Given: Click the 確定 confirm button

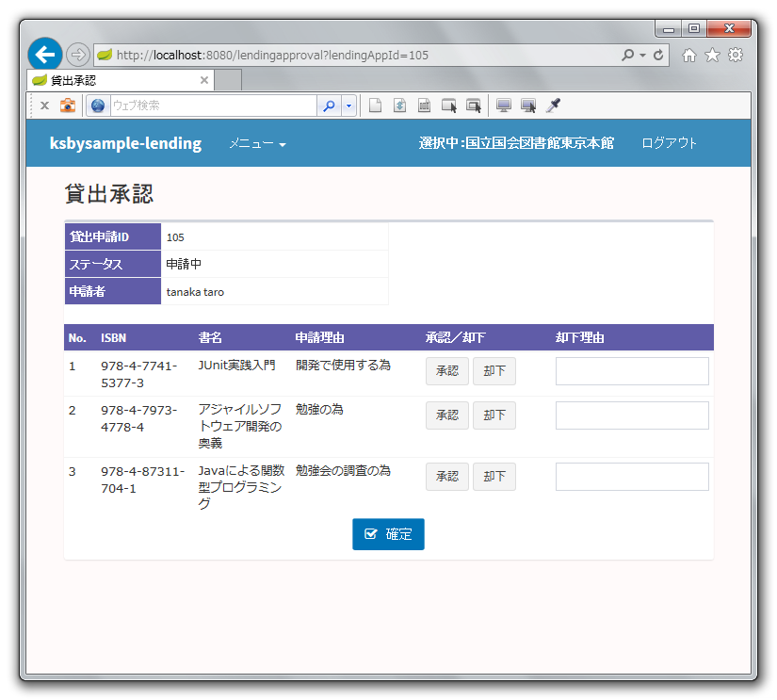Looking at the screenshot, I should pos(388,534).
